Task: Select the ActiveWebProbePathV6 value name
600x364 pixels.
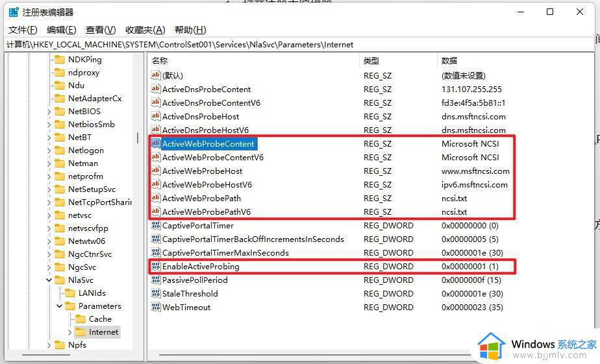Action: pos(206,212)
